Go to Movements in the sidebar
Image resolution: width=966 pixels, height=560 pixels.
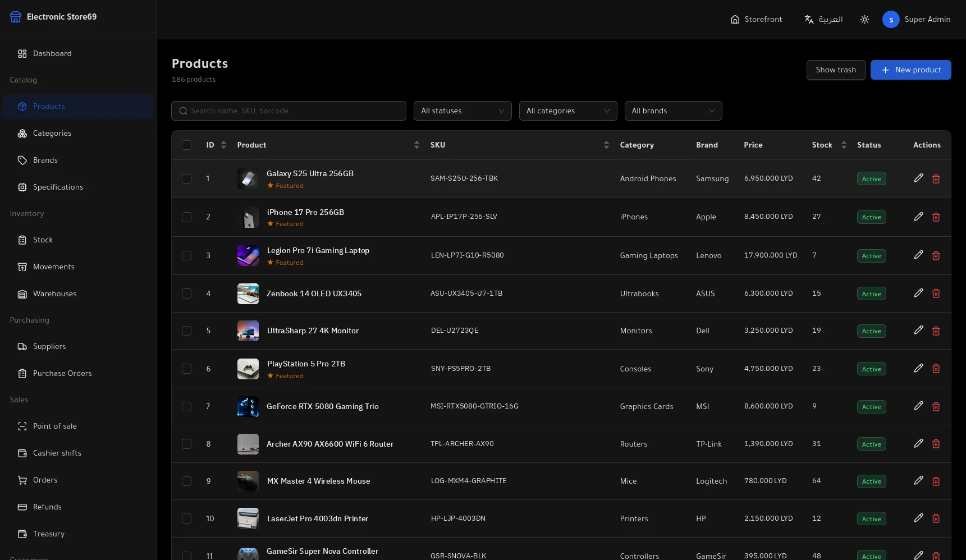pos(78,267)
